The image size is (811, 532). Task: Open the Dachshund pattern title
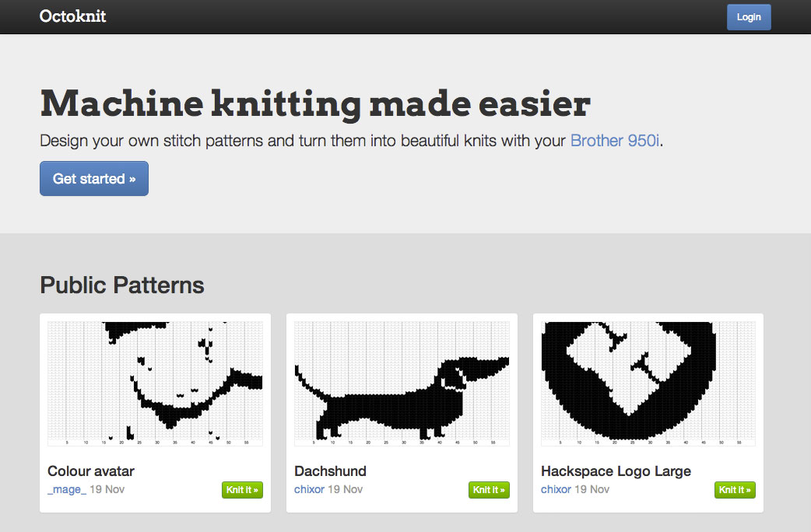coord(330,471)
